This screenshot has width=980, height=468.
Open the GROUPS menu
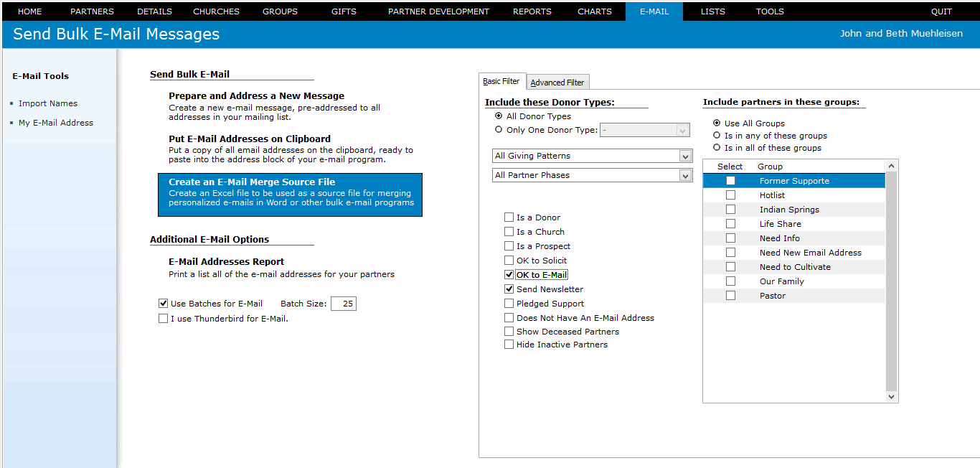tap(280, 11)
